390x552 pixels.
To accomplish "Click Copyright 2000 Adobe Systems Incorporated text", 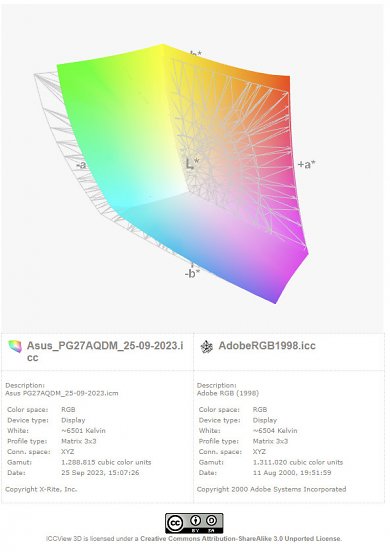I will tap(271, 489).
